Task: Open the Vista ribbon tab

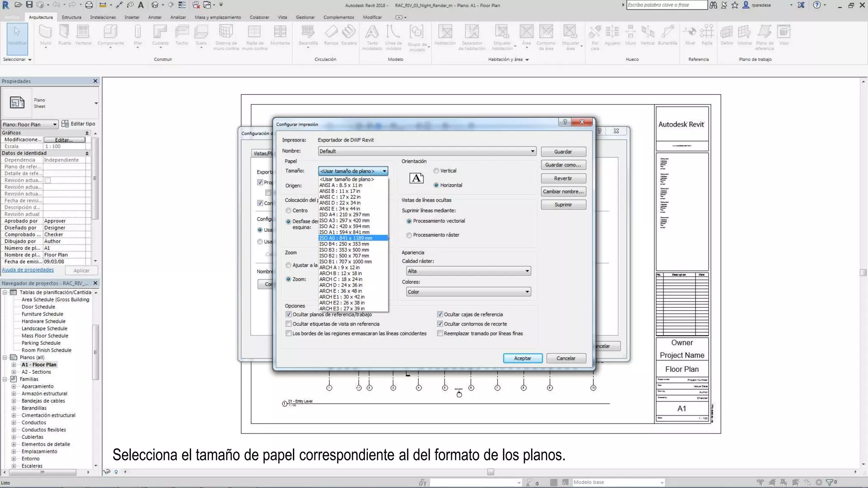Action: pyautogui.click(x=282, y=17)
